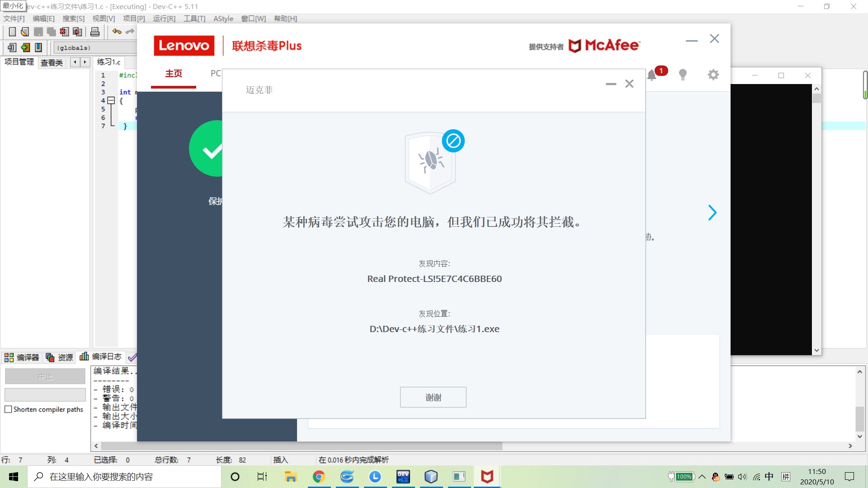Viewport: 868px width, 488px height.
Task: Click the blue right chevron in the antivirus window
Action: [712, 212]
